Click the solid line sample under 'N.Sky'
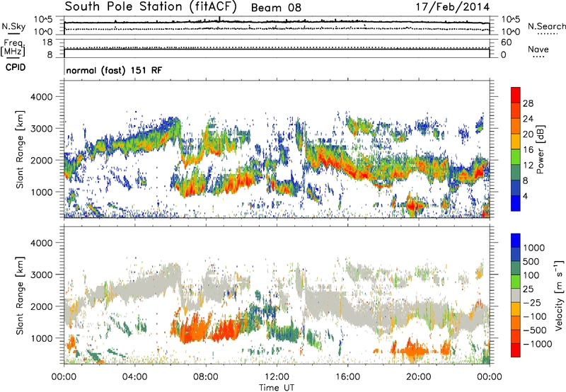566x392 pixels. (x=13, y=34)
